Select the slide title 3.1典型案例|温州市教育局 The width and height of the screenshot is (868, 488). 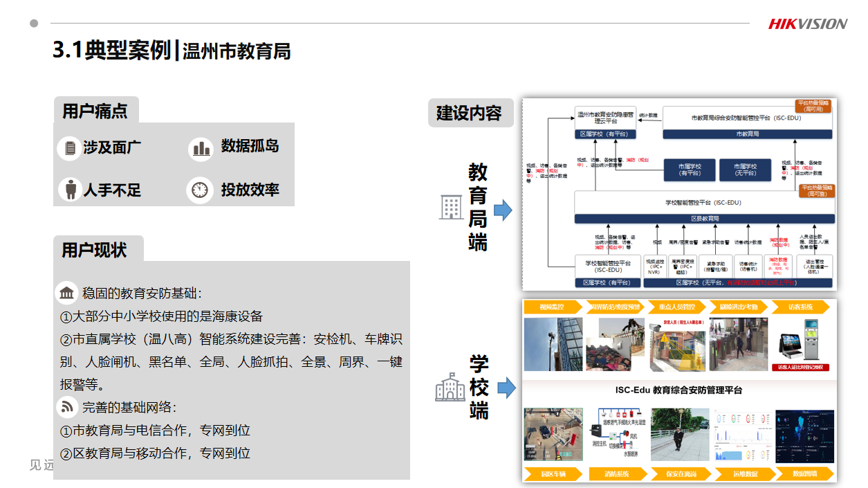[172, 51]
